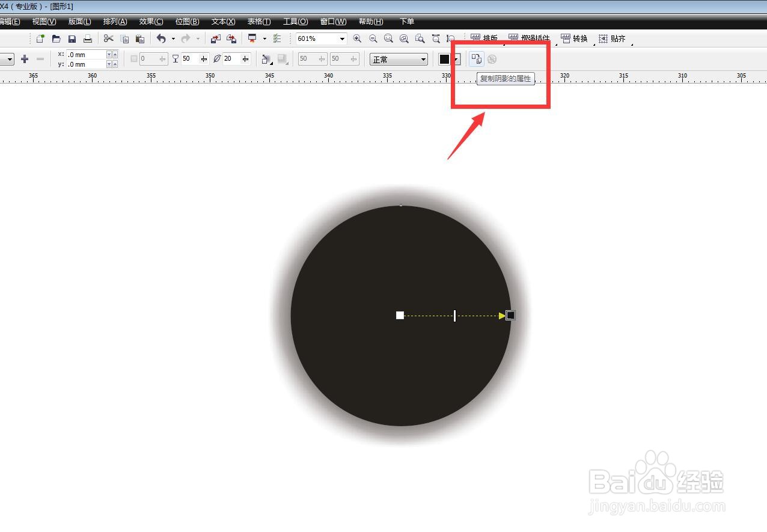Viewport: 767px width, 532px height.
Task: Undo the last action
Action: 161,38
